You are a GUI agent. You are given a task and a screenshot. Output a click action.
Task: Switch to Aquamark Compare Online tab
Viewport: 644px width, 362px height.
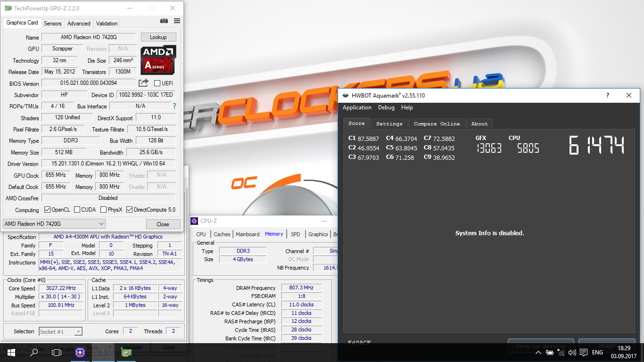click(437, 123)
